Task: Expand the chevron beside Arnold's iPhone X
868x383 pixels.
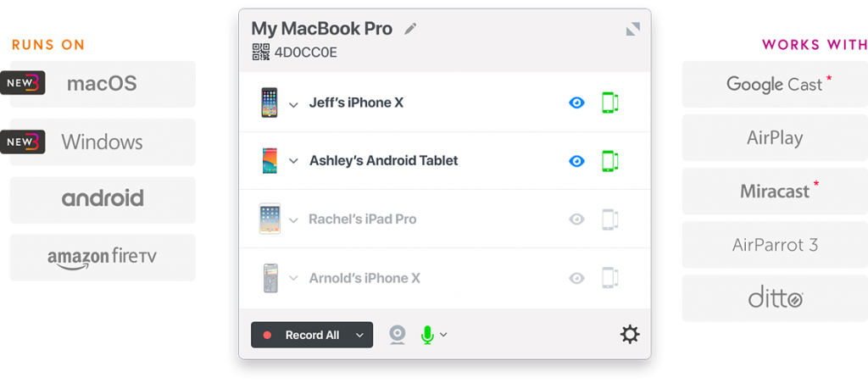Action: click(x=293, y=279)
